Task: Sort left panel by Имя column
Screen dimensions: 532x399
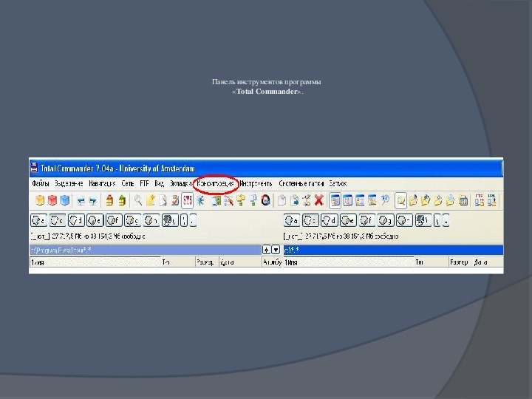Action: coord(95,262)
